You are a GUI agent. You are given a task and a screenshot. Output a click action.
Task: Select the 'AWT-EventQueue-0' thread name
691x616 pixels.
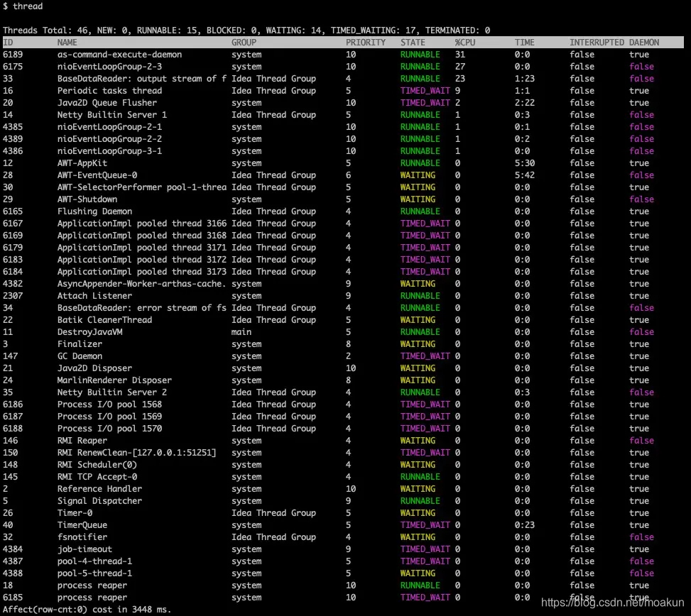[97, 175]
